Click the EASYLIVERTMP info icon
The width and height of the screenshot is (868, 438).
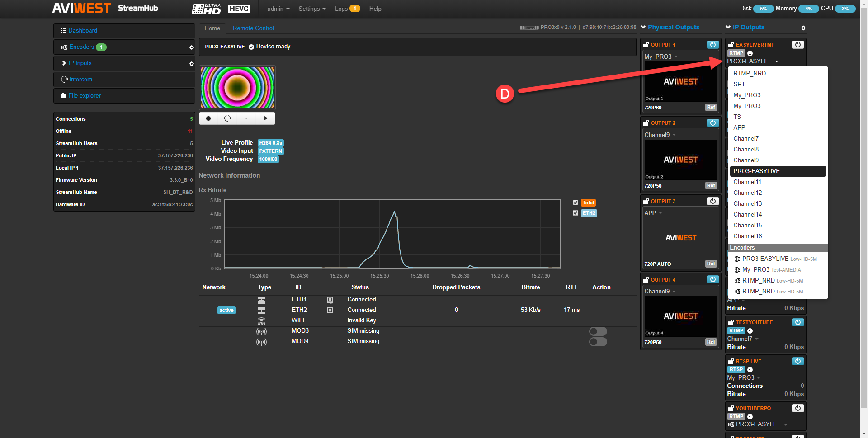coord(750,53)
